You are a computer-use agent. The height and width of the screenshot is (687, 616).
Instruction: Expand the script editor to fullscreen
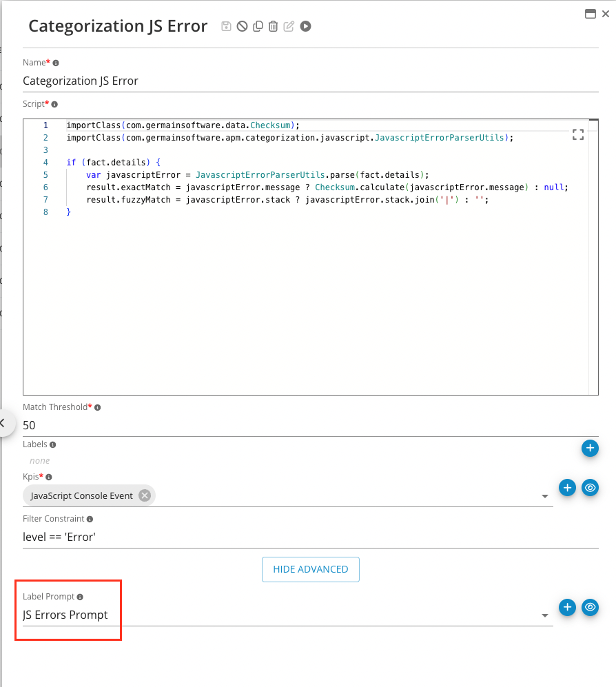coord(578,134)
